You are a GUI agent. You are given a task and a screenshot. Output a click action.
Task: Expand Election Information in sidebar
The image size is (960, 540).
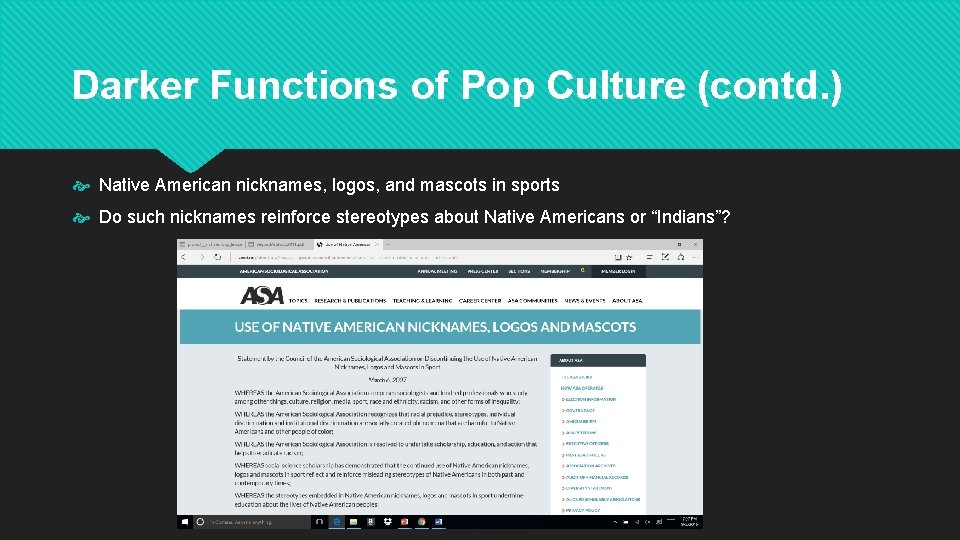tap(588, 399)
